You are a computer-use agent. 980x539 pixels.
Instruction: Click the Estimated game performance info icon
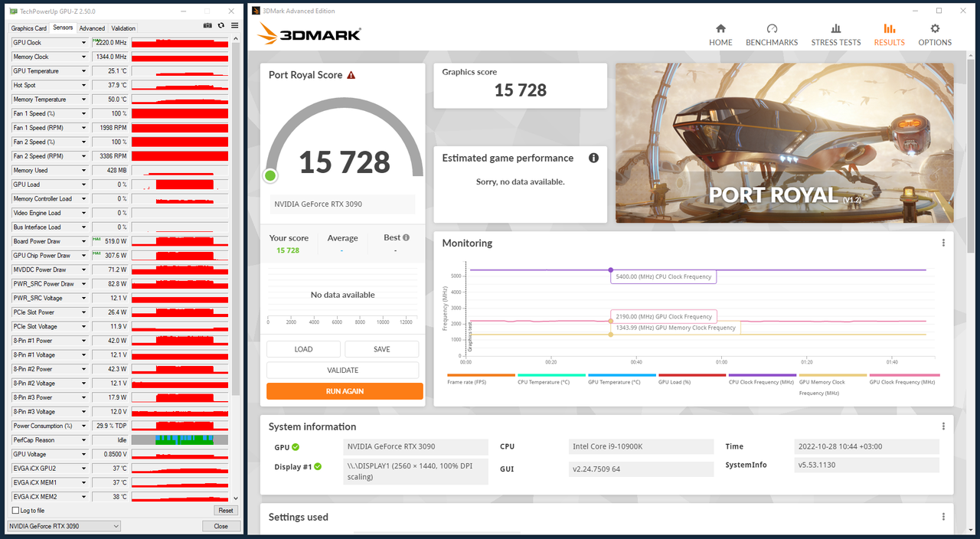[x=593, y=158]
